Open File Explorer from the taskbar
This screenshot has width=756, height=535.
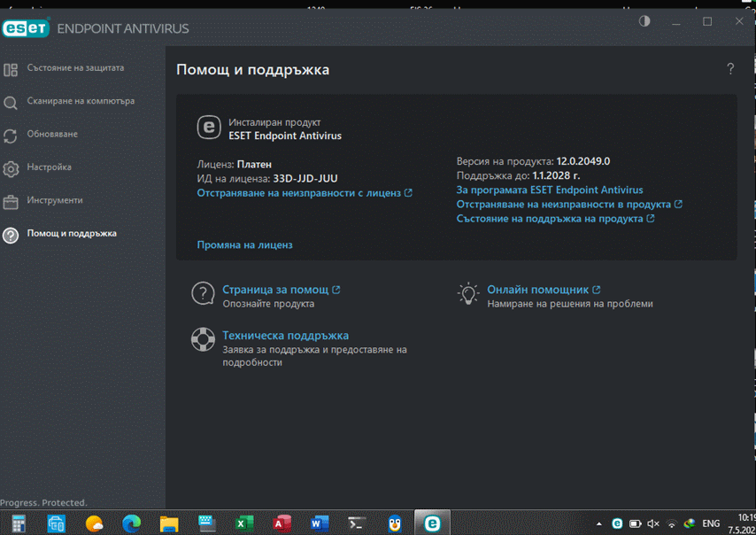[x=169, y=523]
